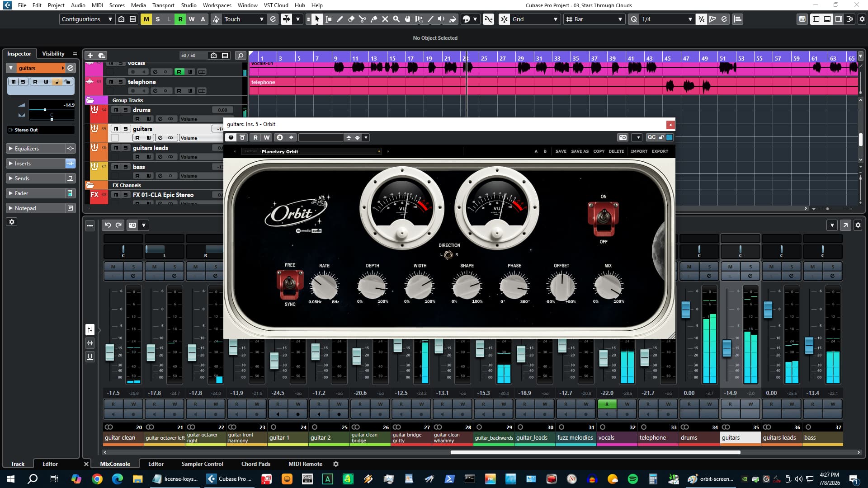The image size is (868, 488).
Task: Expand Equalizers section in Inspector
Action: coord(36,148)
